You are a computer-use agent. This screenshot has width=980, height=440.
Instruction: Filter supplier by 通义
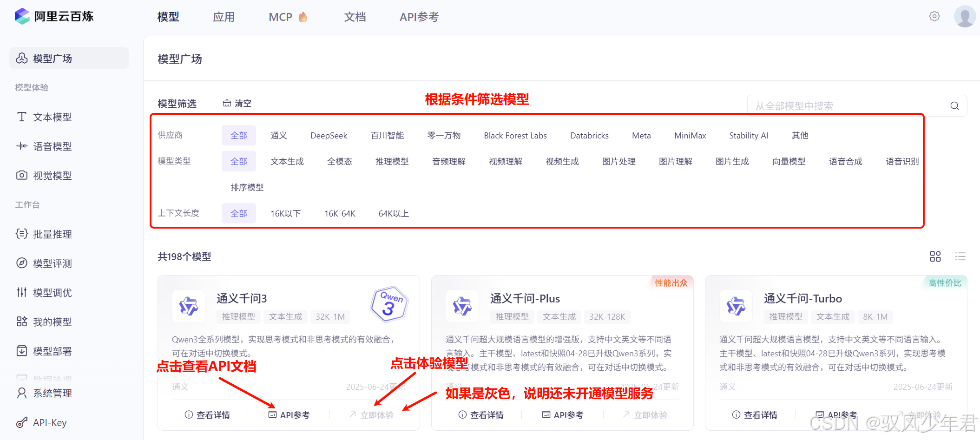279,135
